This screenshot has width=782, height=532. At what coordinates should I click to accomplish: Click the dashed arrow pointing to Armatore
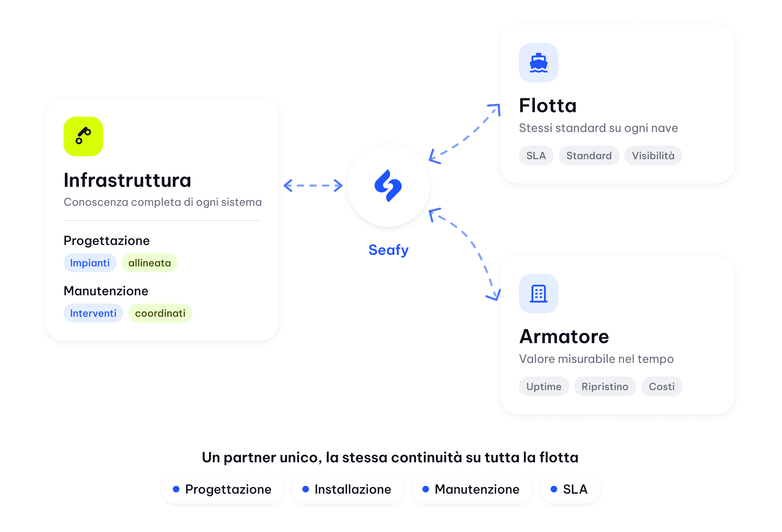[x=465, y=254]
